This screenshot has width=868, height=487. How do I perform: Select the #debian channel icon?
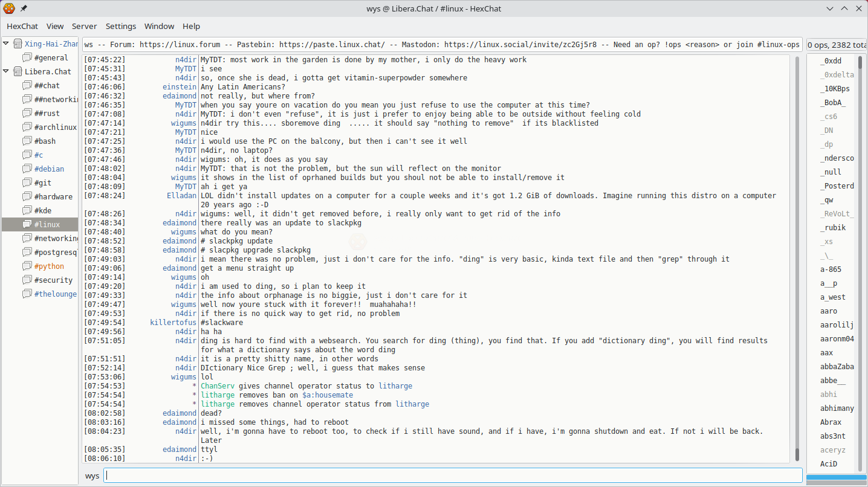(x=27, y=169)
